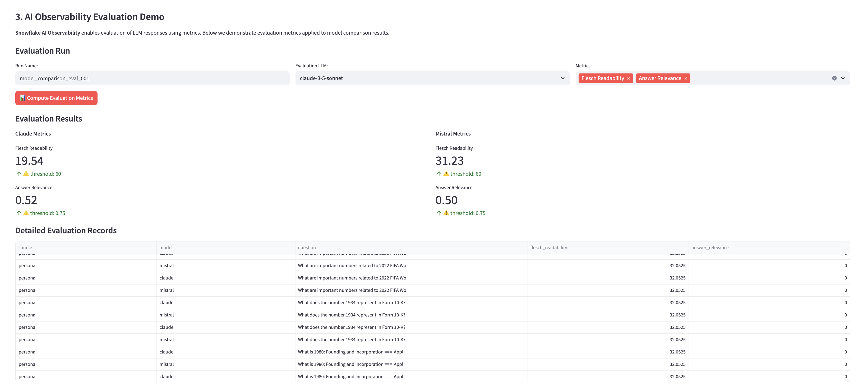This screenshot has width=868, height=387.
Task: Click the question column header
Action: (307, 248)
